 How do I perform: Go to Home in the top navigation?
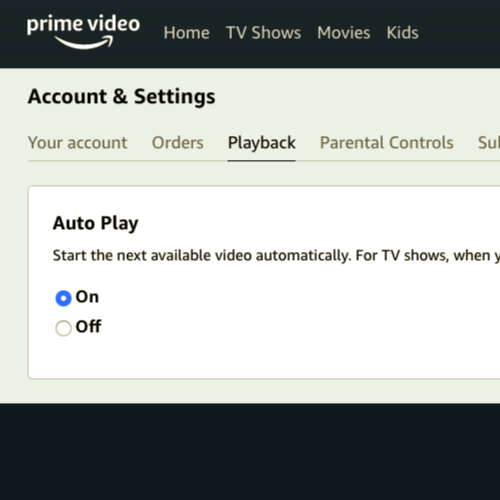point(187,33)
